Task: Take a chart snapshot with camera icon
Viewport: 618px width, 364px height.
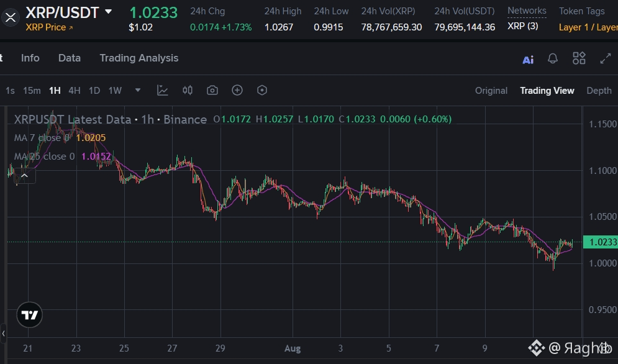Action: click(212, 90)
